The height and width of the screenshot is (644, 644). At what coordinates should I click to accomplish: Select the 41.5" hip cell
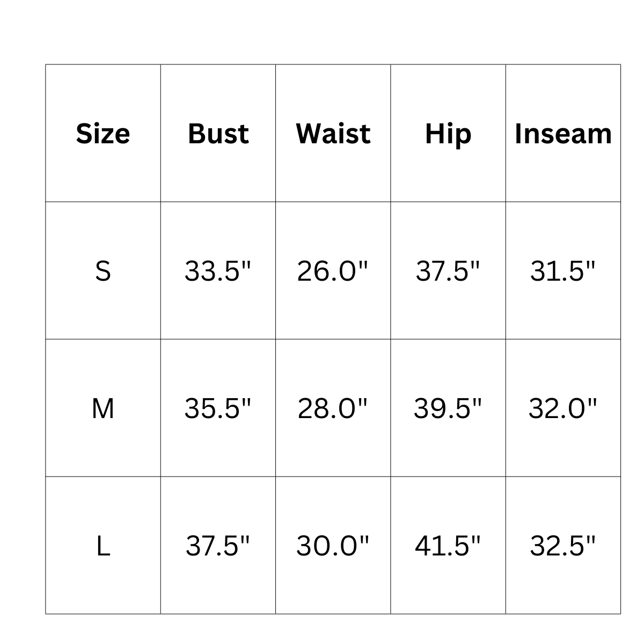click(448, 545)
